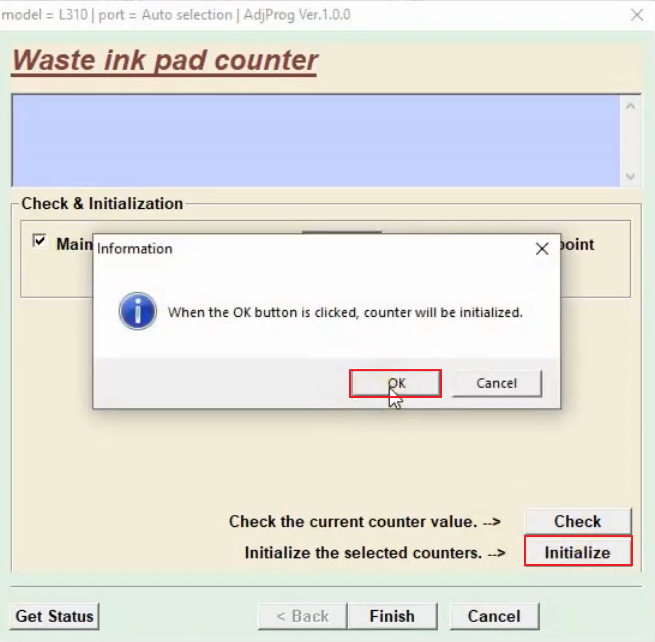
Task: Close the Information dialog with its X
Action: (542, 249)
